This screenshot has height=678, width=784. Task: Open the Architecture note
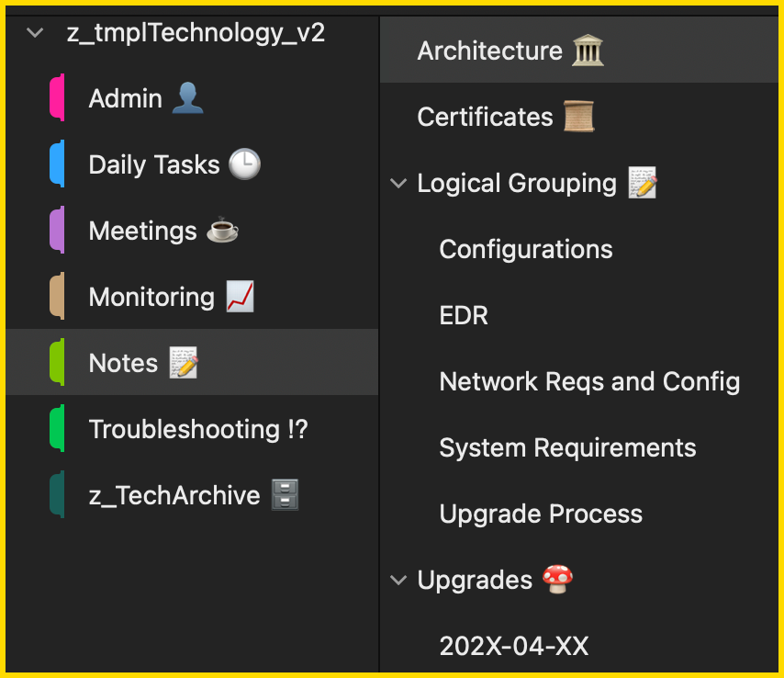pos(487,51)
